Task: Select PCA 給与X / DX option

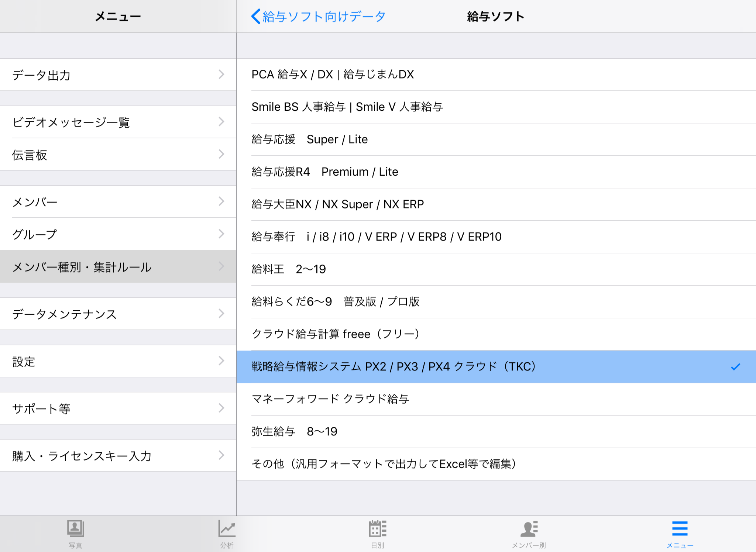Action: (496, 75)
